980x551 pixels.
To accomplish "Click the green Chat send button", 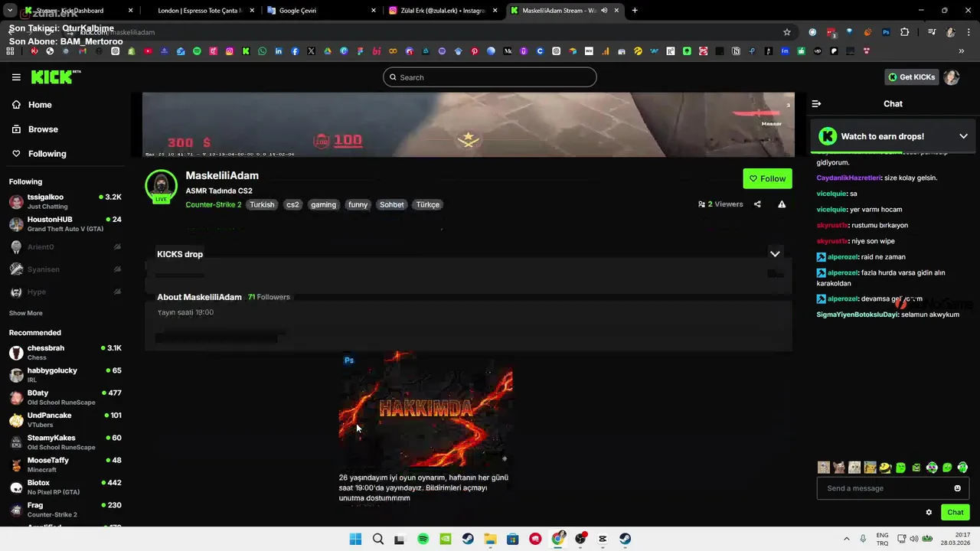I will click(955, 513).
